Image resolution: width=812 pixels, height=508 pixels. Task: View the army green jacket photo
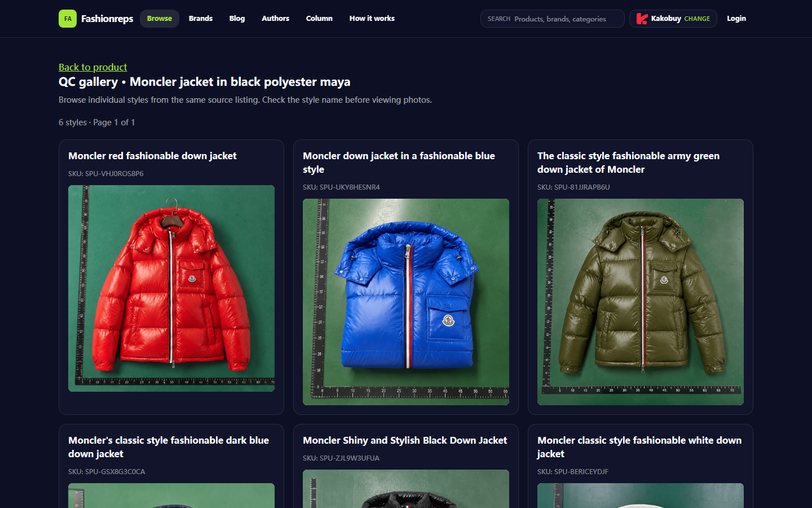(641, 302)
